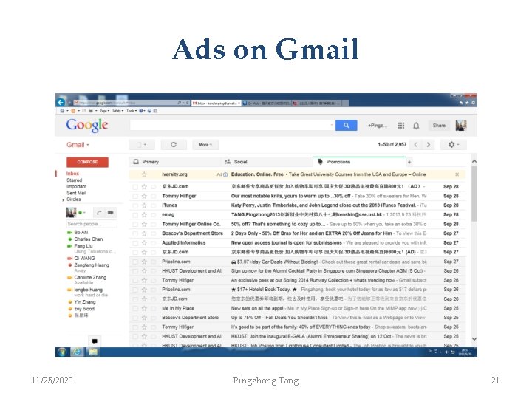Open ad info icon next to Ad label
532x399 pixels.
(x=225, y=174)
